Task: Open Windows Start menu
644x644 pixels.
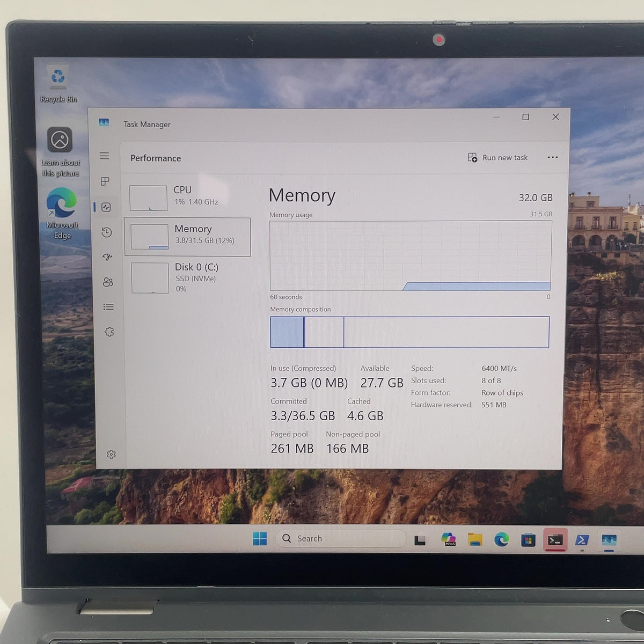Action: [x=260, y=539]
